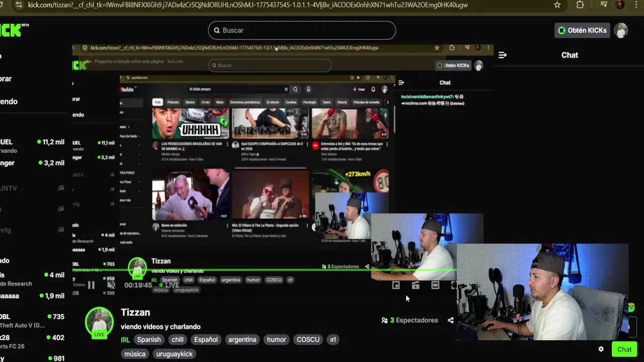This screenshot has width=644, height=362.
Task: Open the sidebar channel with 3,2 mil viewers
Action: [32, 163]
